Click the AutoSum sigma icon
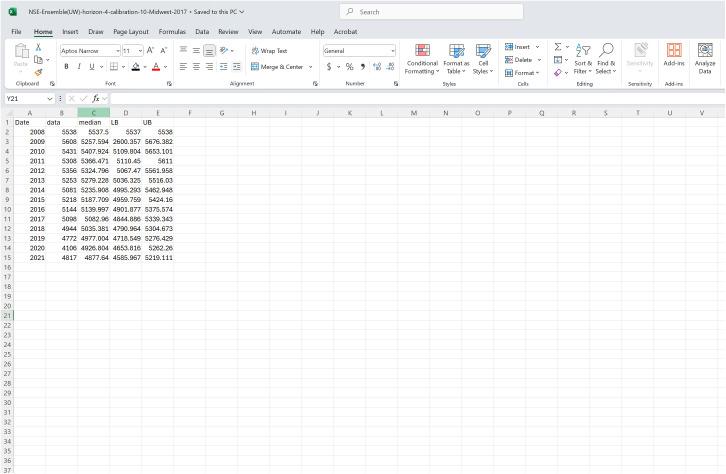This screenshot has width=726, height=474. pos(558,47)
